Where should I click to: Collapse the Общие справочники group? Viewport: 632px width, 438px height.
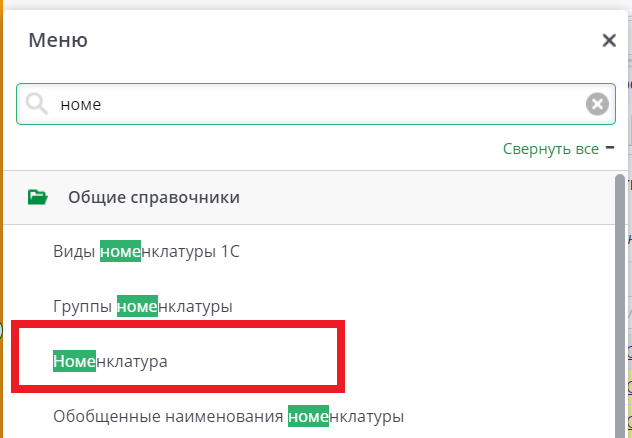(x=153, y=197)
